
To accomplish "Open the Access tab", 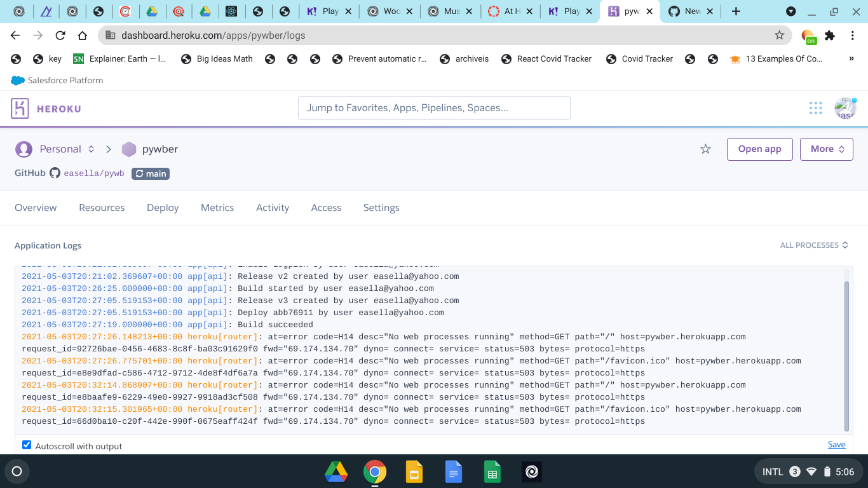I will pyautogui.click(x=326, y=208).
